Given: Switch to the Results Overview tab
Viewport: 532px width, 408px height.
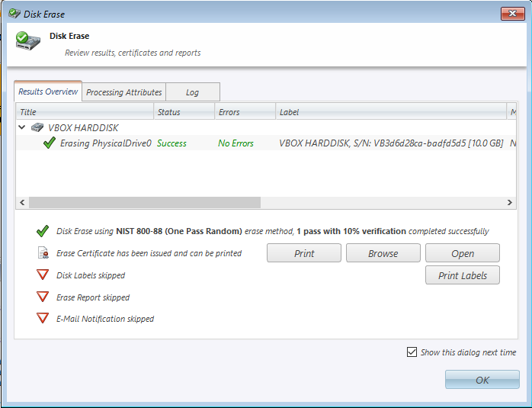Looking at the screenshot, I should (48, 92).
